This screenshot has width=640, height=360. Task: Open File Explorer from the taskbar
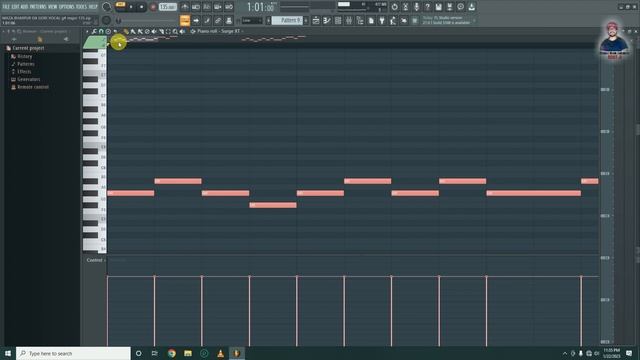[188, 353]
